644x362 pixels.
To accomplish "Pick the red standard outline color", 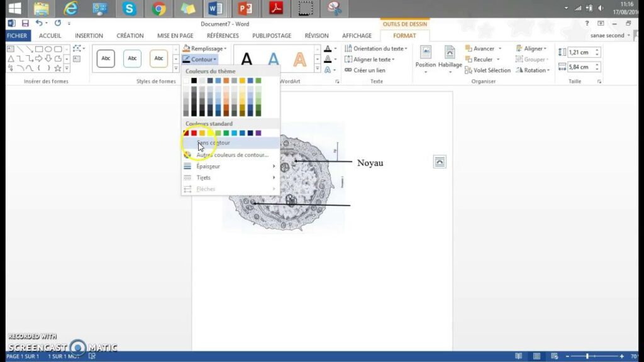I will [x=194, y=133].
